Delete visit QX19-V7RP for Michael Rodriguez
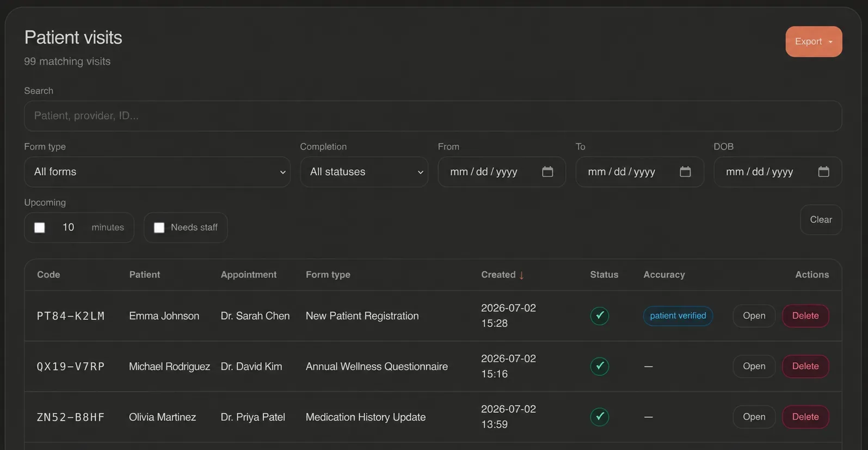The image size is (868, 450). (805, 366)
